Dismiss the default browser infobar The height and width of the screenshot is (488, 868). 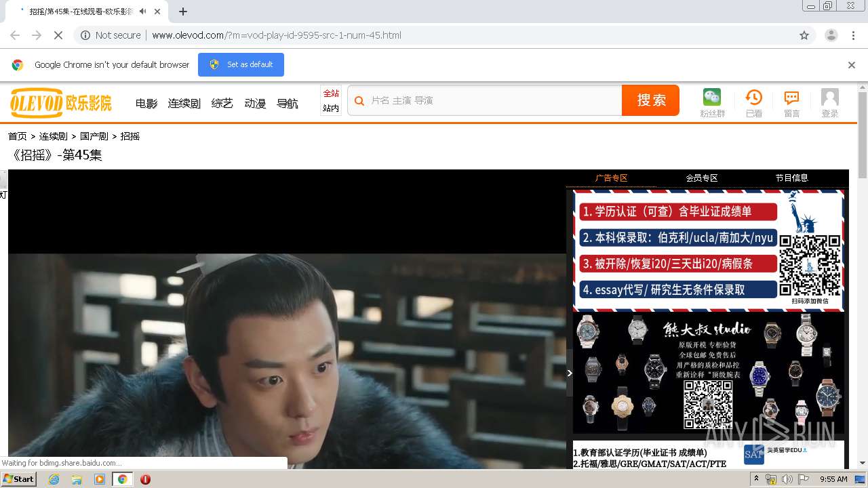click(x=852, y=65)
